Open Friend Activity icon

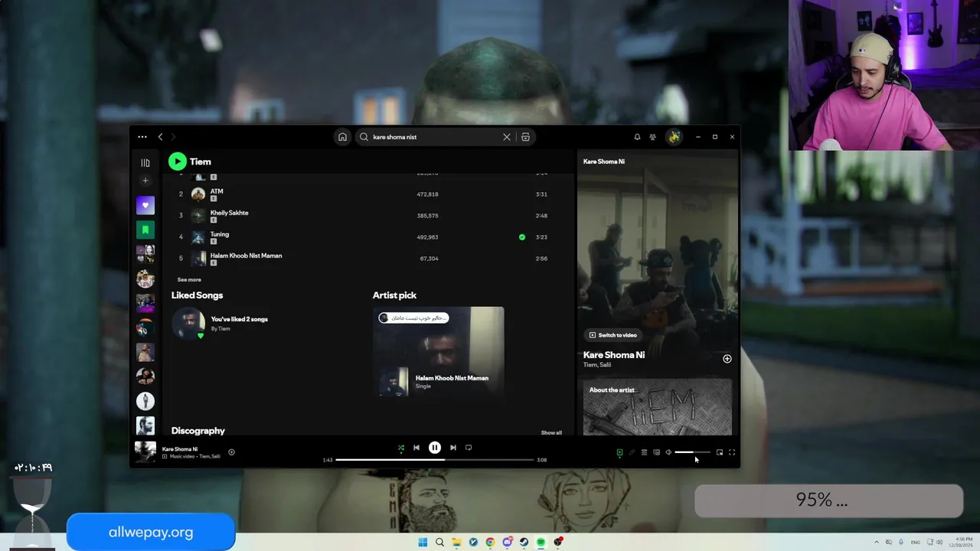click(x=652, y=137)
